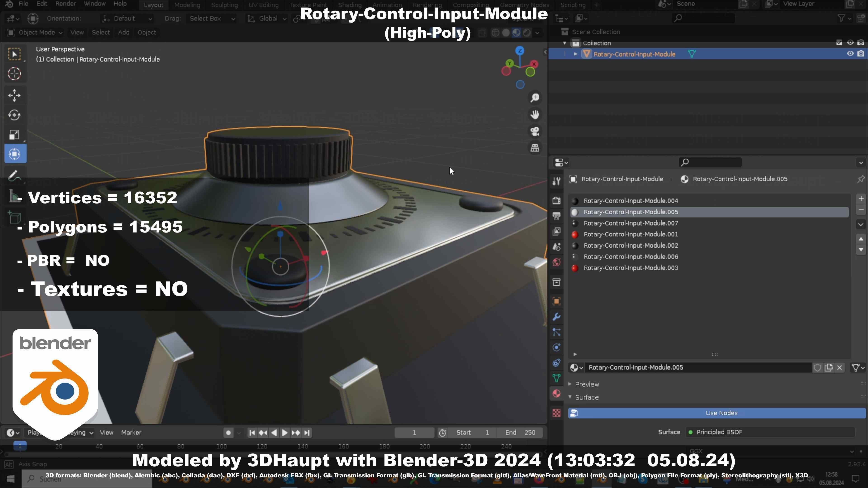Collapse the Surface panel
868x488 pixels.
click(x=587, y=398)
